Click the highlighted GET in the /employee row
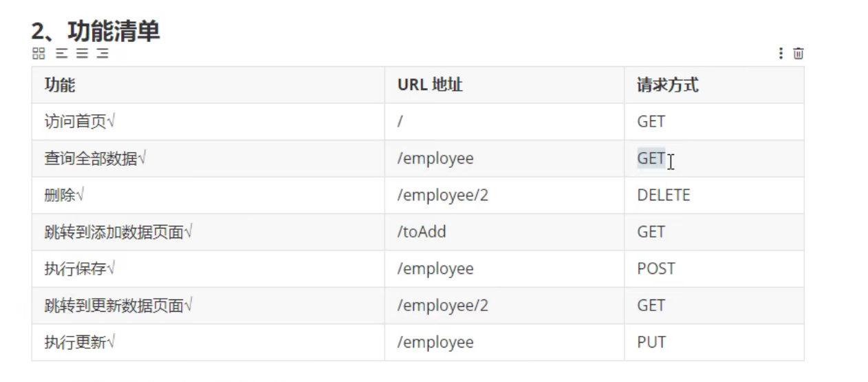The height and width of the screenshot is (382, 868). tap(651, 158)
